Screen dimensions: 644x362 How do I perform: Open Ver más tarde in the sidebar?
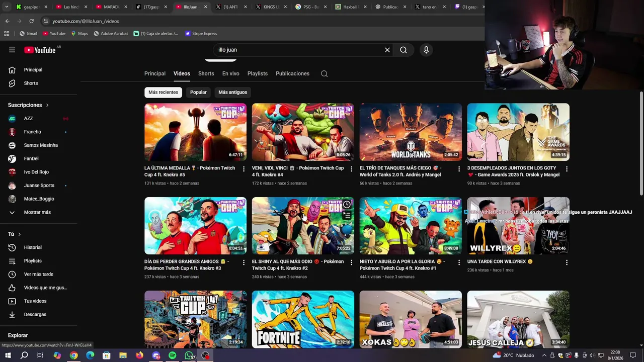38,274
